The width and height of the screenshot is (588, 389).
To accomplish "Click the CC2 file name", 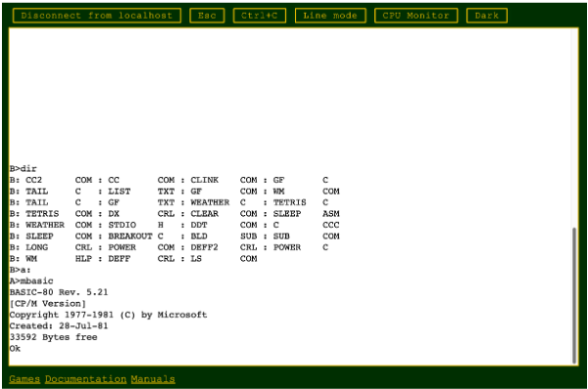I will point(34,180).
